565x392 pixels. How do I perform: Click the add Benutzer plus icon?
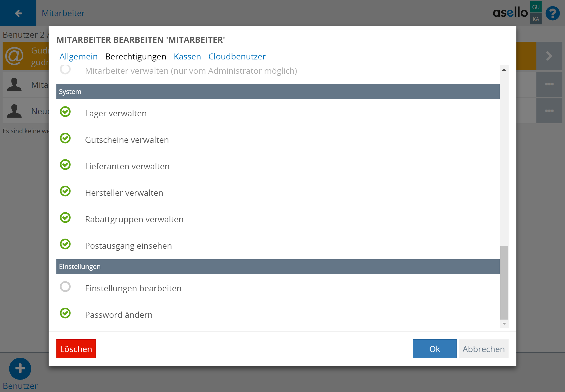(20, 368)
